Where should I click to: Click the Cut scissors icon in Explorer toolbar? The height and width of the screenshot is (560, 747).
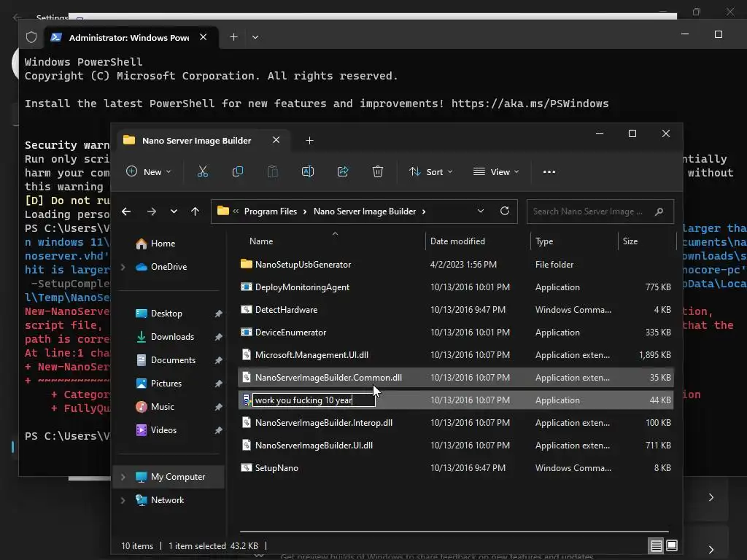click(x=203, y=172)
